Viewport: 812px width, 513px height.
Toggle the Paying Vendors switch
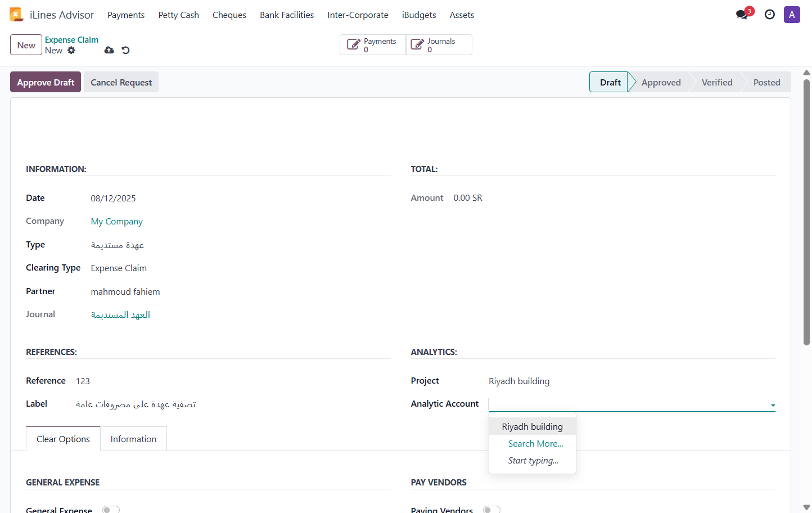click(491, 510)
